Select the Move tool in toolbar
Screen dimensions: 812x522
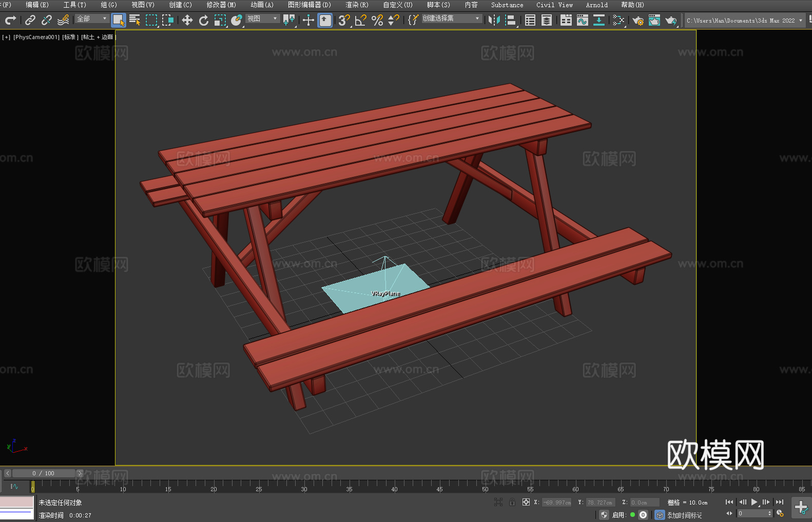pyautogui.click(x=187, y=21)
